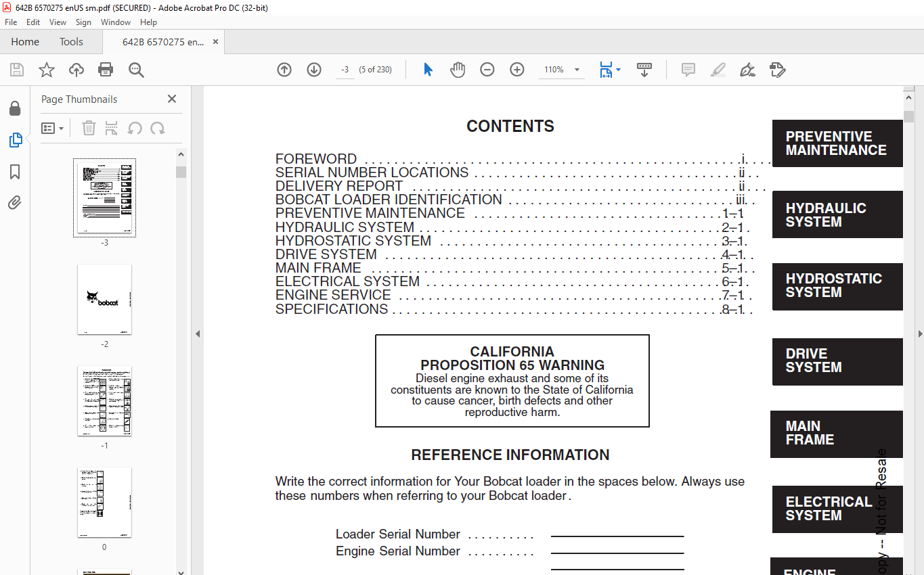Jump to Electrical System section tab
Screen dimensions: 924x575
point(837,509)
